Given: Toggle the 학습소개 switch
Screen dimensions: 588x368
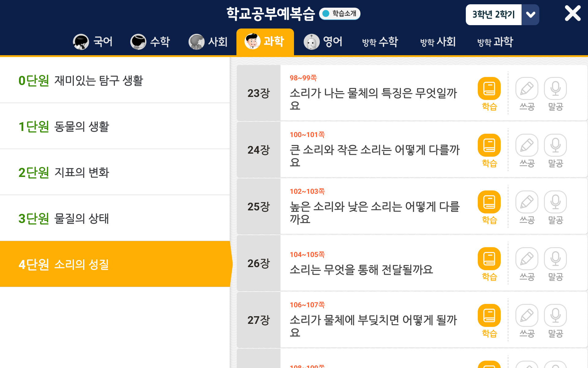Looking at the screenshot, I should pyautogui.click(x=340, y=13).
